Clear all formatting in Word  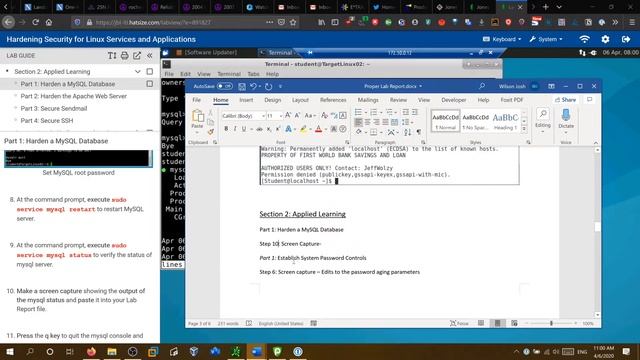[324, 116]
